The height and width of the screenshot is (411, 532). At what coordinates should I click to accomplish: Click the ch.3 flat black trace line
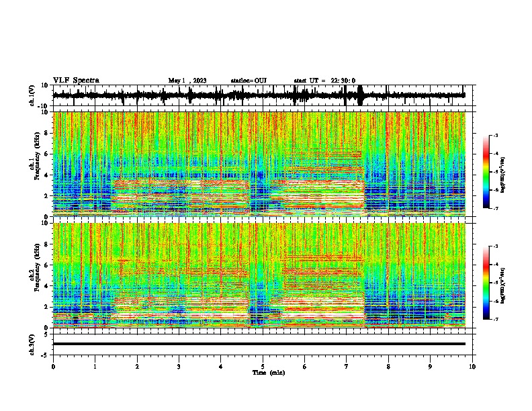(259, 344)
